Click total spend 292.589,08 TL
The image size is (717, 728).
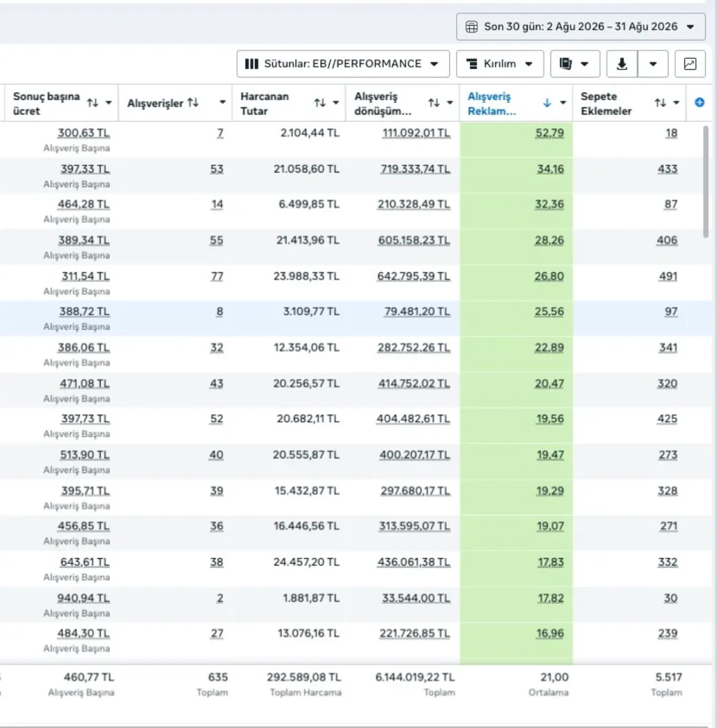point(303,678)
